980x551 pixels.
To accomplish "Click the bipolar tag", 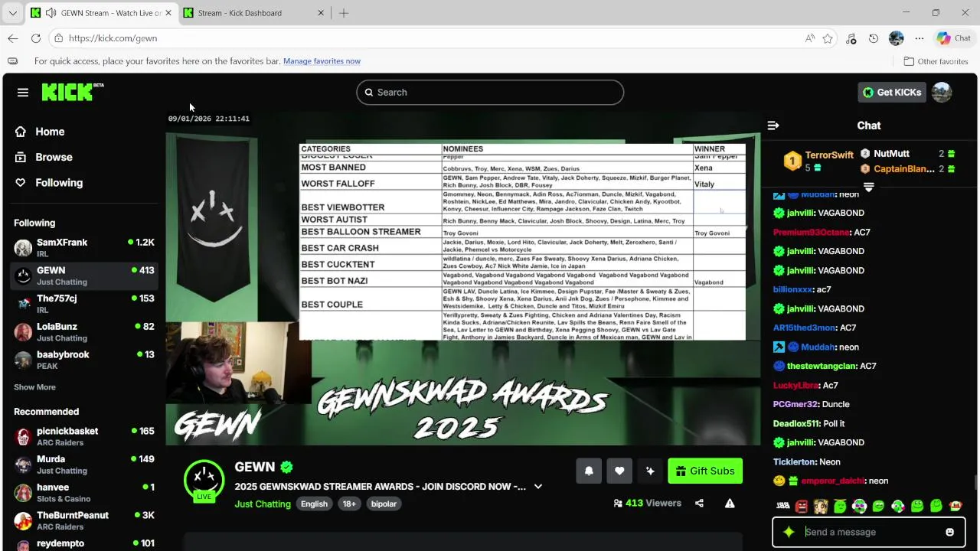I will click(384, 504).
